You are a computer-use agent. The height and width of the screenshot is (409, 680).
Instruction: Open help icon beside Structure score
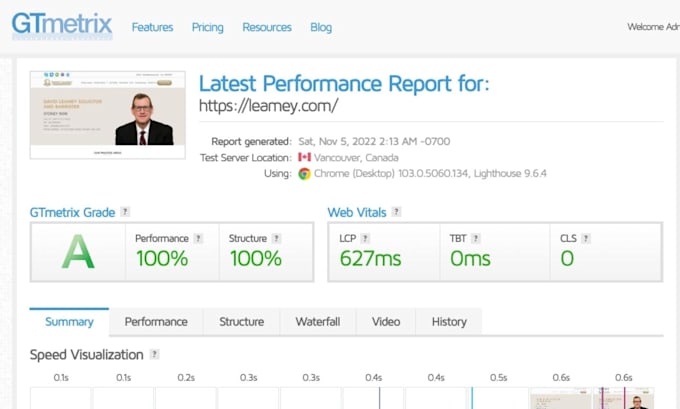point(276,238)
